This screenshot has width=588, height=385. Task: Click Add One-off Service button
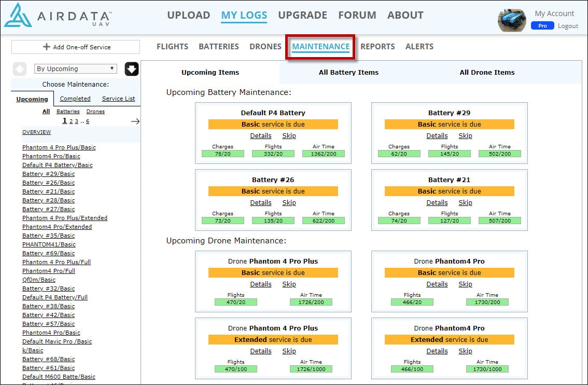pyautogui.click(x=76, y=47)
